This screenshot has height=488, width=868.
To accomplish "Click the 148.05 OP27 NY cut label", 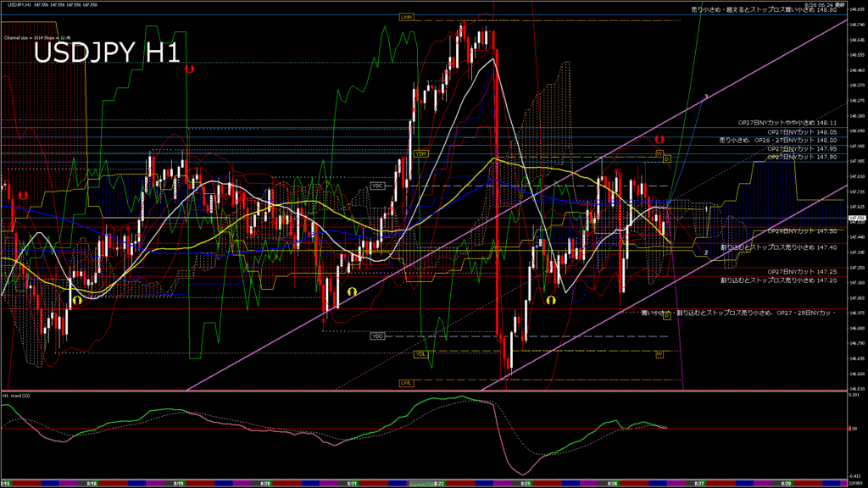I will click(801, 132).
